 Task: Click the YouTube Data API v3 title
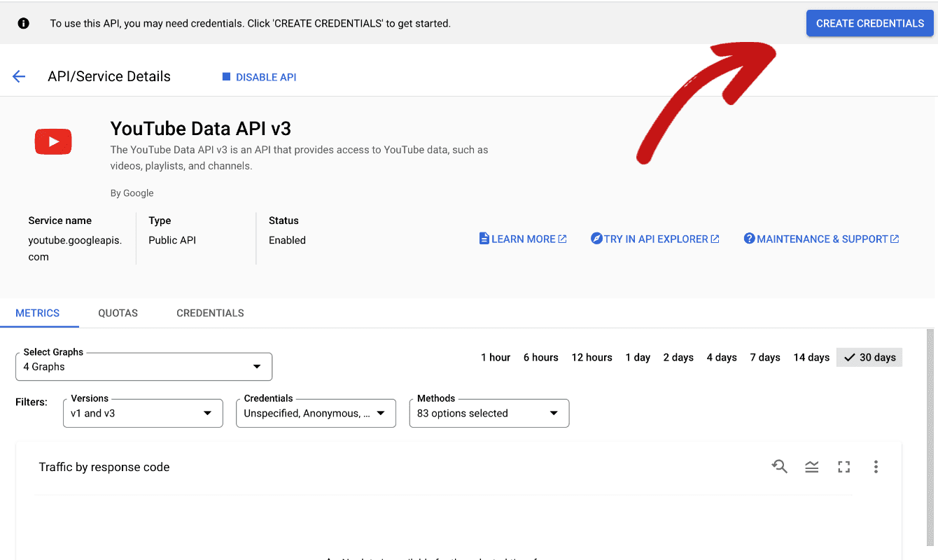point(200,129)
